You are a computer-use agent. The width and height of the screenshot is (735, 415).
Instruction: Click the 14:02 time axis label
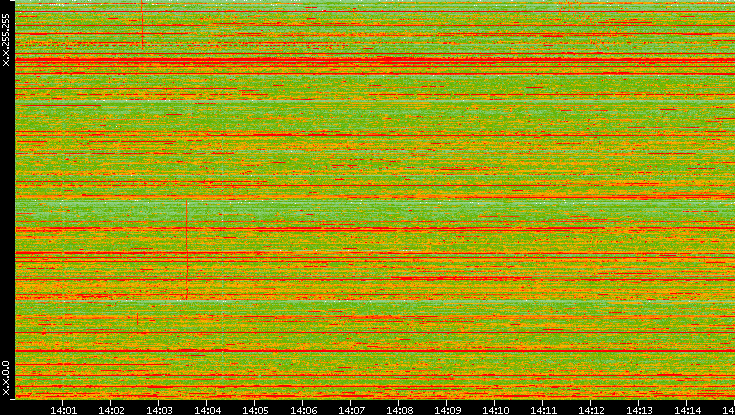111,410
